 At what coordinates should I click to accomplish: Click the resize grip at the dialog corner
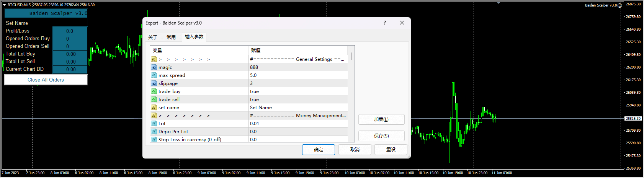pos(409,156)
